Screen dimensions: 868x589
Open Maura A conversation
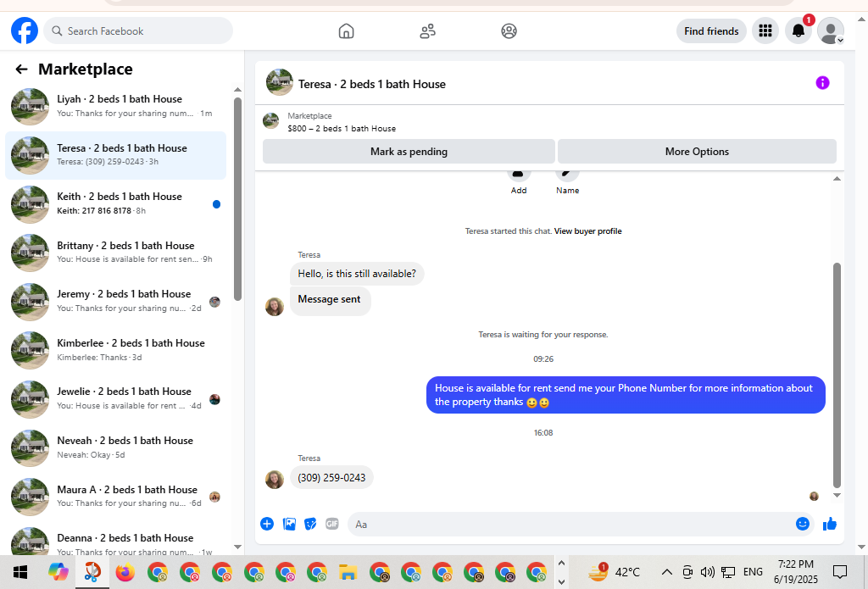116,496
